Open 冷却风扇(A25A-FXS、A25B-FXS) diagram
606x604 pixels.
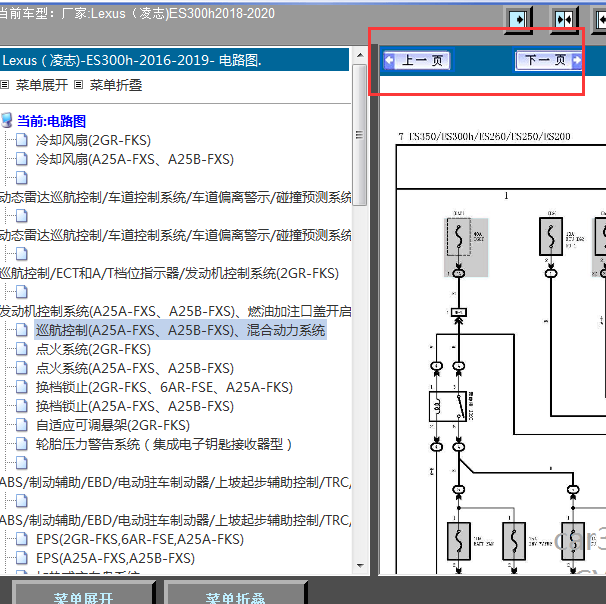(135, 159)
